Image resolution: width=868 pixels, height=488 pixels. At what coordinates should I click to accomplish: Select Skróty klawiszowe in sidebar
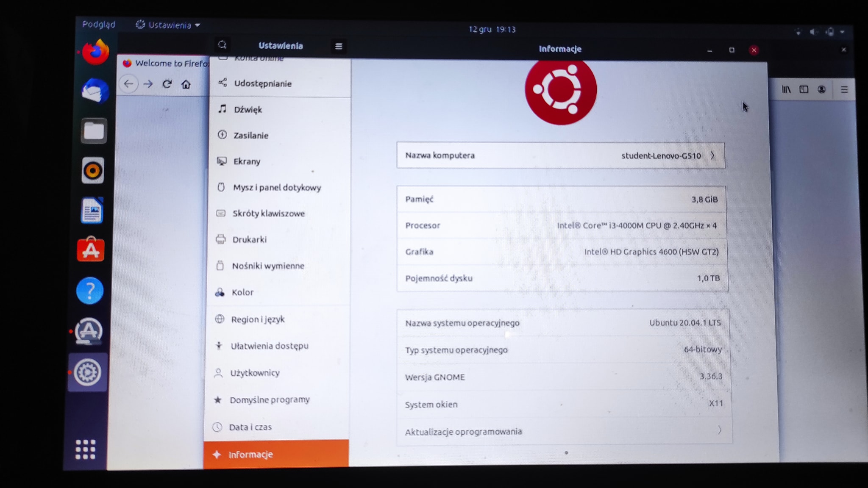tap(278, 213)
